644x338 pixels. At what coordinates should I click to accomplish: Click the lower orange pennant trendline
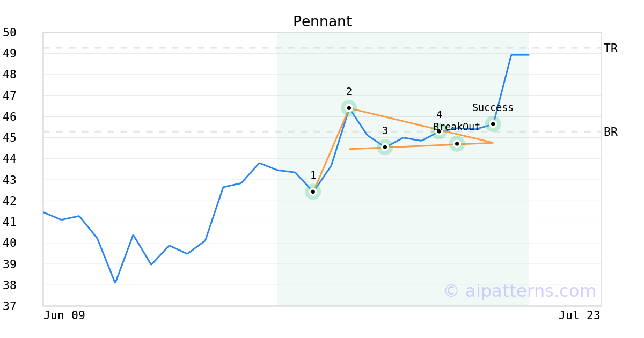tap(421, 146)
